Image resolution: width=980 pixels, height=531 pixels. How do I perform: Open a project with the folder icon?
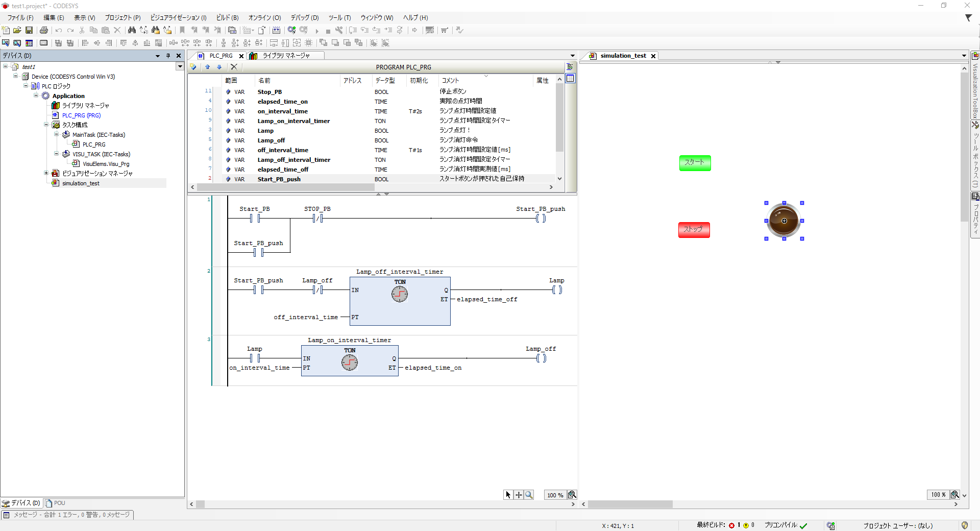tap(17, 30)
